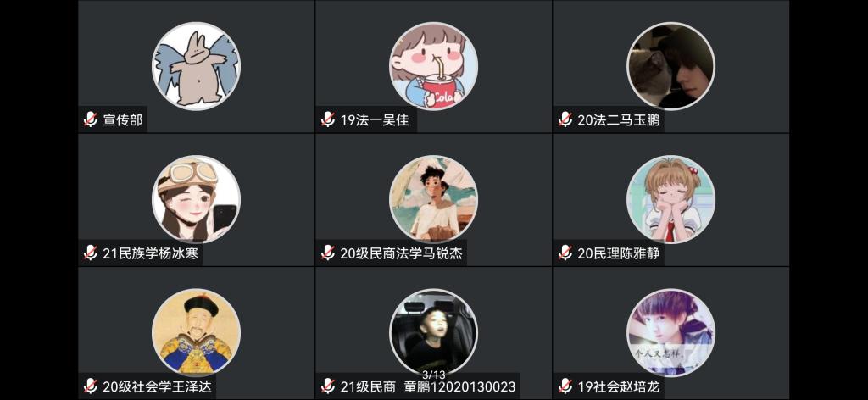The image size is (868, 400).
Task: Click the muted mic icon beside 21民族学杨冰寒
Action: pyautogui.click(x=90, y=253)
